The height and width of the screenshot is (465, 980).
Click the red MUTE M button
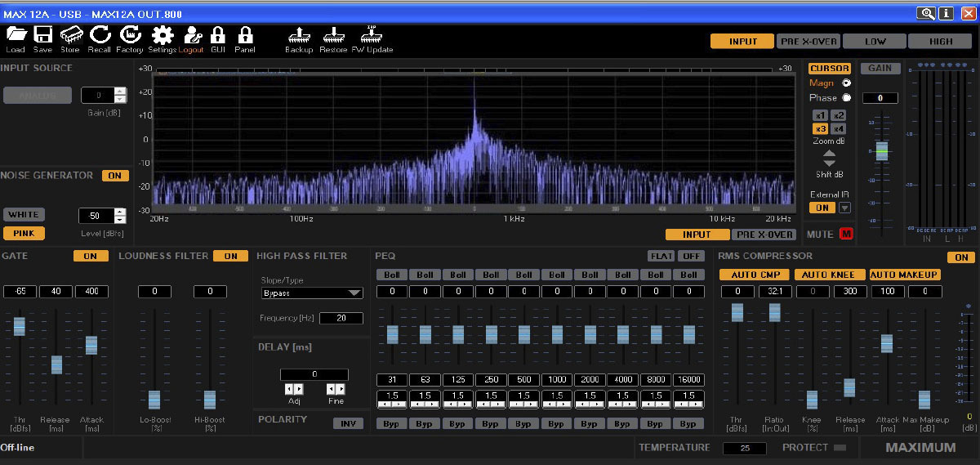tap(845, 235)
